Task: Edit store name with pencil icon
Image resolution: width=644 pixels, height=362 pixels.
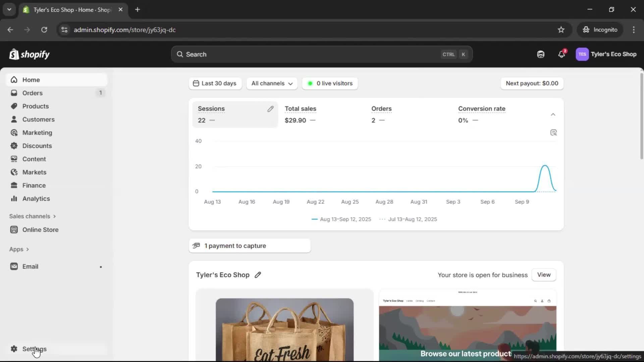Action: tap(258, 275)
